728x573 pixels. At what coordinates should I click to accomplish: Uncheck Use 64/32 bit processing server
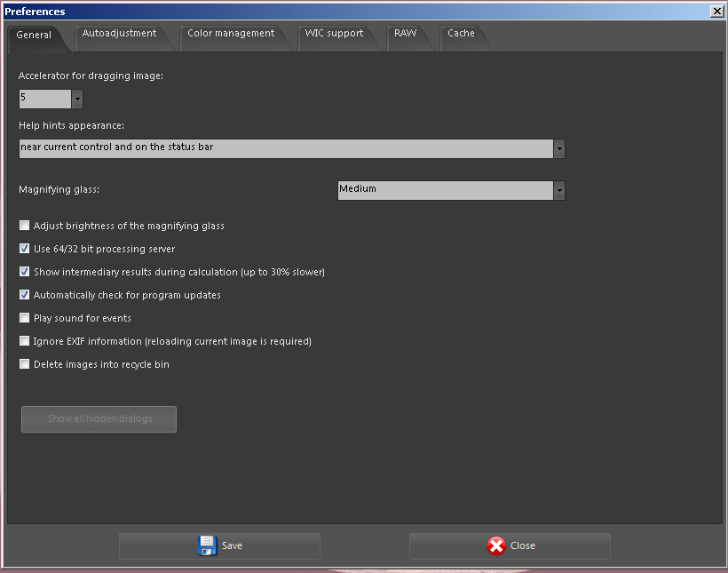click(x=24, y=249)
